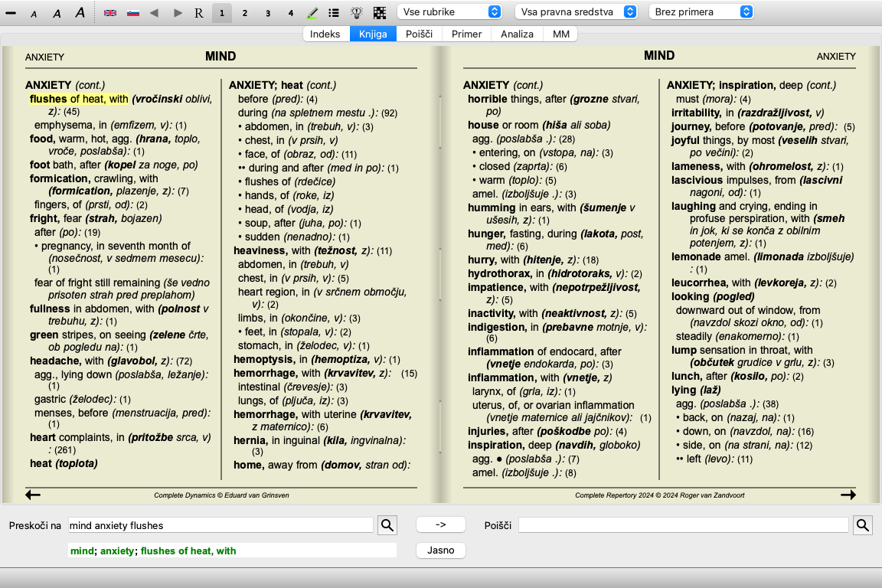Click the bulleted list icon in toolbar
Image resolution: width=882 pixels, height=588 pixels.
(334, 13)
